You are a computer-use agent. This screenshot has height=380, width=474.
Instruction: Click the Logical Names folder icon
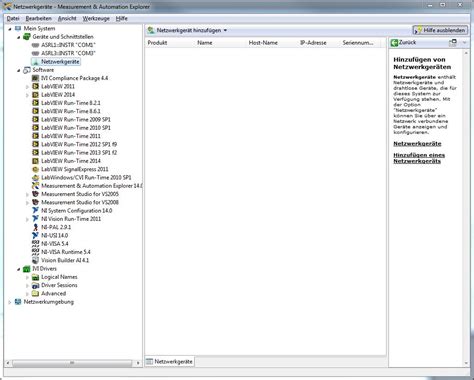pos(35,277)
